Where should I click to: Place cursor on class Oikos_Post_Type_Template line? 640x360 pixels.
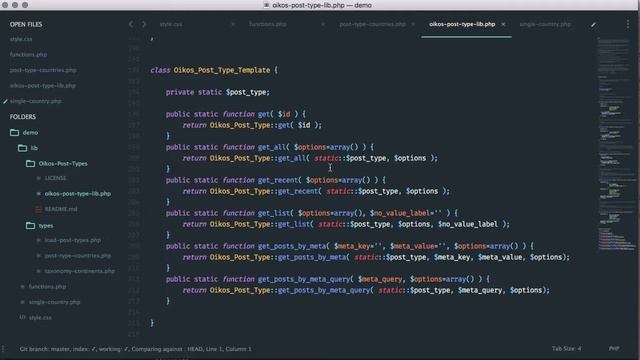pyautogui.click(x=214, y=70)
